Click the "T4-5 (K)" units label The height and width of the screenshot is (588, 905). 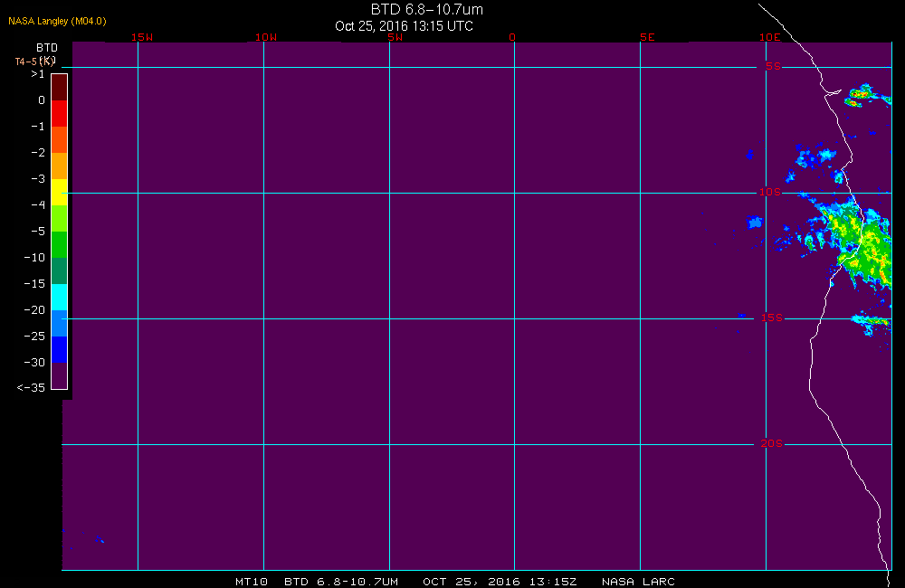pyautogui.click(x=34, y=62)
